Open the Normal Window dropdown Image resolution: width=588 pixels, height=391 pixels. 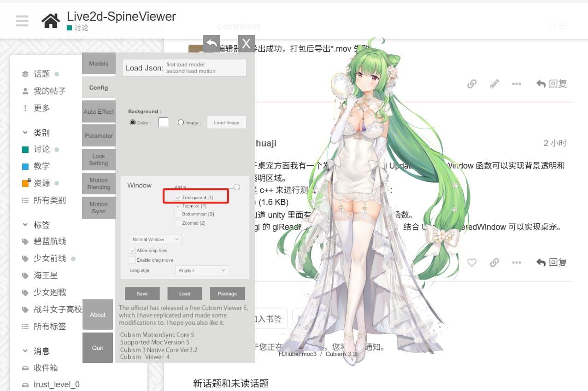click(155, 239)
